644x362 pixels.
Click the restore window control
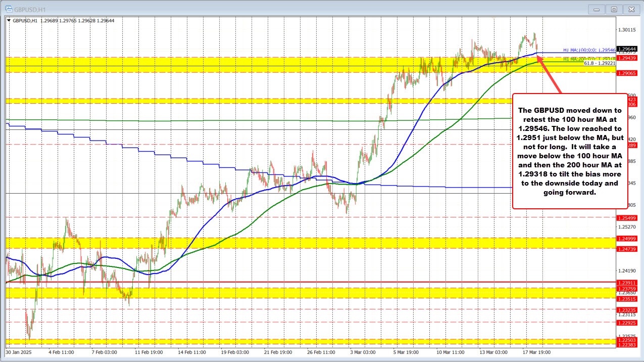click(x=614, y=9)
